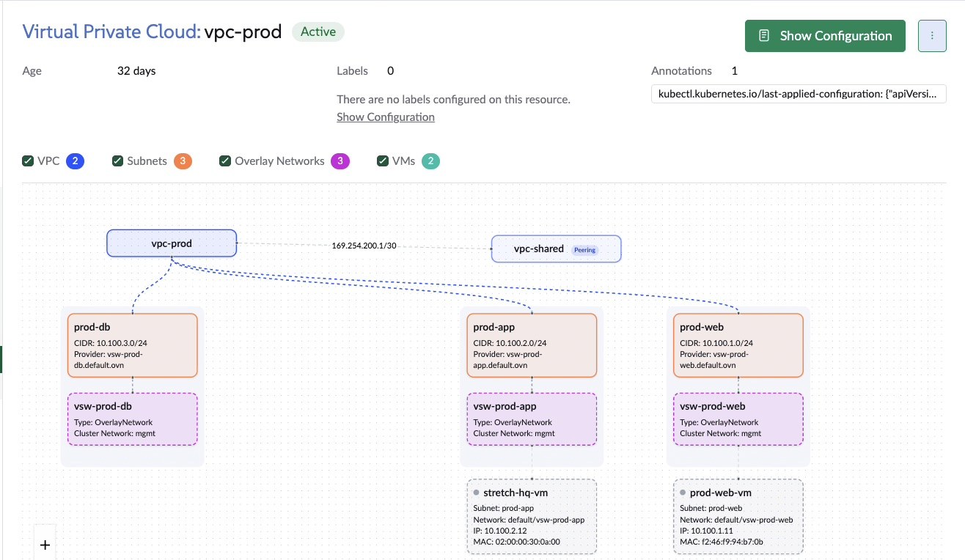Select the stretch-hq-vm node

532,517
